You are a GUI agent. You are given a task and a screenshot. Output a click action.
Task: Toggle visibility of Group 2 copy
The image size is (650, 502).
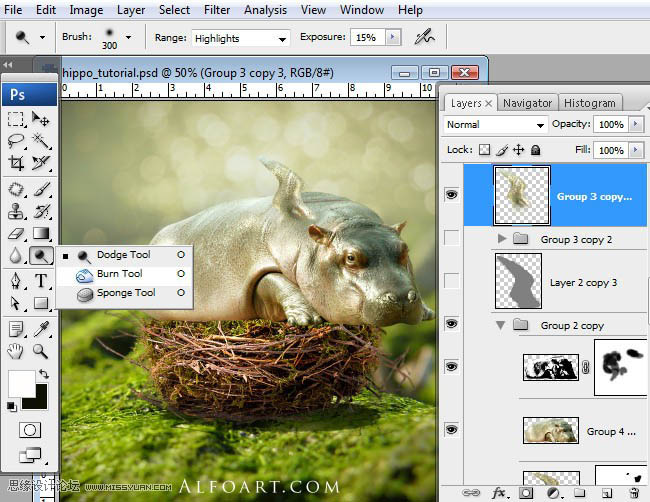(x=451, y=325)
